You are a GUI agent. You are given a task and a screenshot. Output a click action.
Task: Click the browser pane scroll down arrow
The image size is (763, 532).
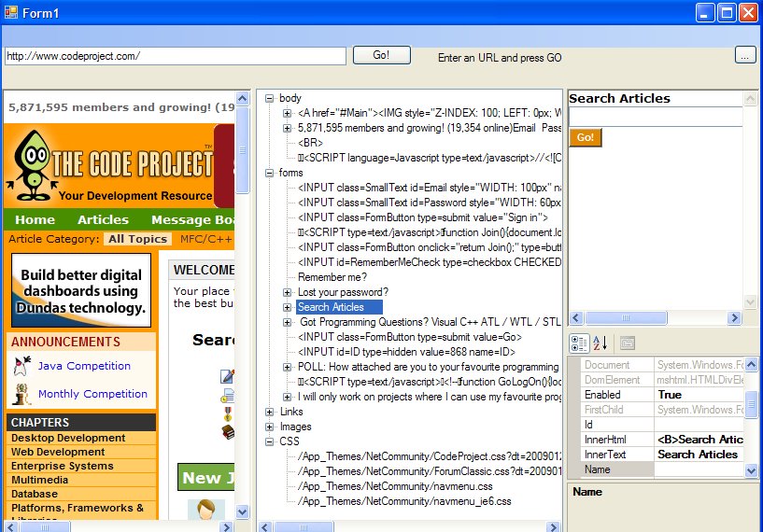coord(242,511)
